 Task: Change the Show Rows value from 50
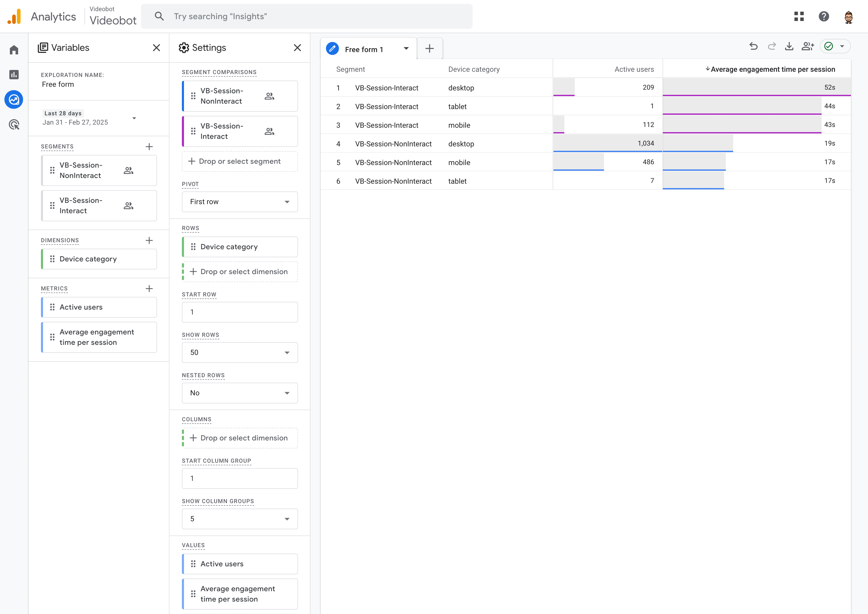(x=240, y=352)
